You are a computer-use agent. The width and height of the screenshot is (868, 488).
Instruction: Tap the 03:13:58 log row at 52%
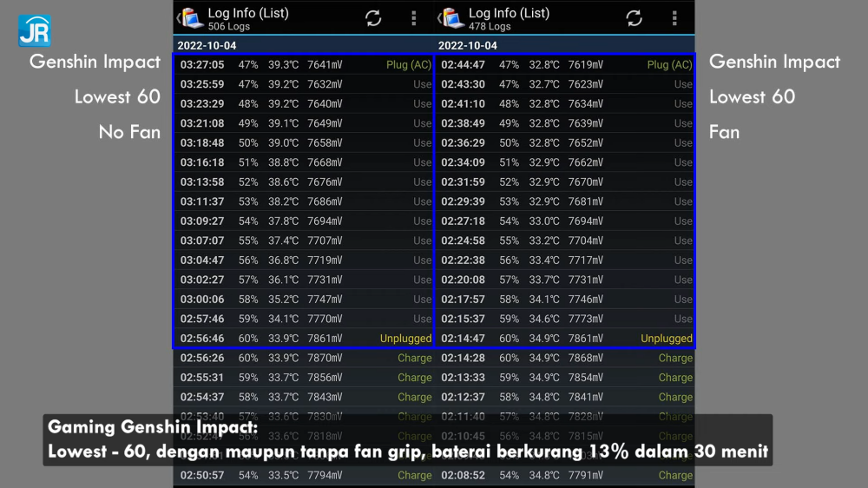304,182
